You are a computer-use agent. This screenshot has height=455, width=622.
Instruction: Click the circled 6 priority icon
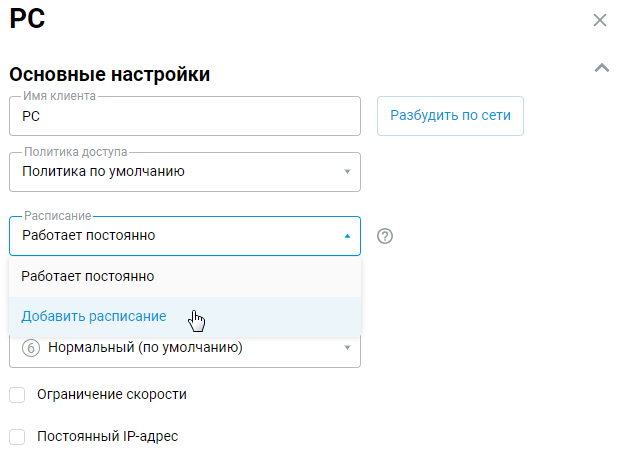pos(30,349)
